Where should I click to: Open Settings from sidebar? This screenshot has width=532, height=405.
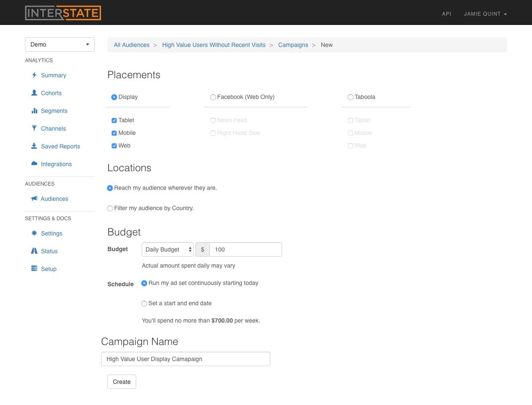tap(52, 233)
